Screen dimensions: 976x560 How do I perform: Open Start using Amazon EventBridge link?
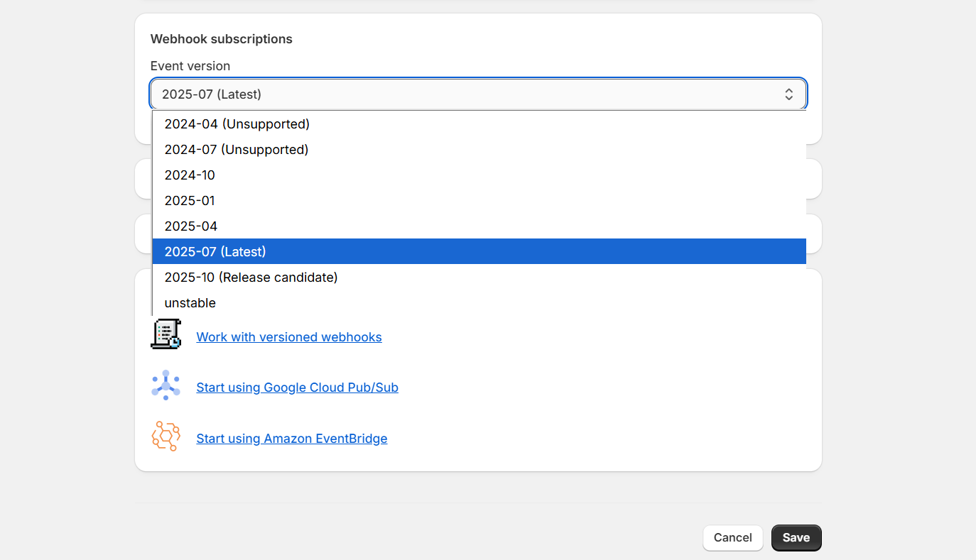click(292, 439)
